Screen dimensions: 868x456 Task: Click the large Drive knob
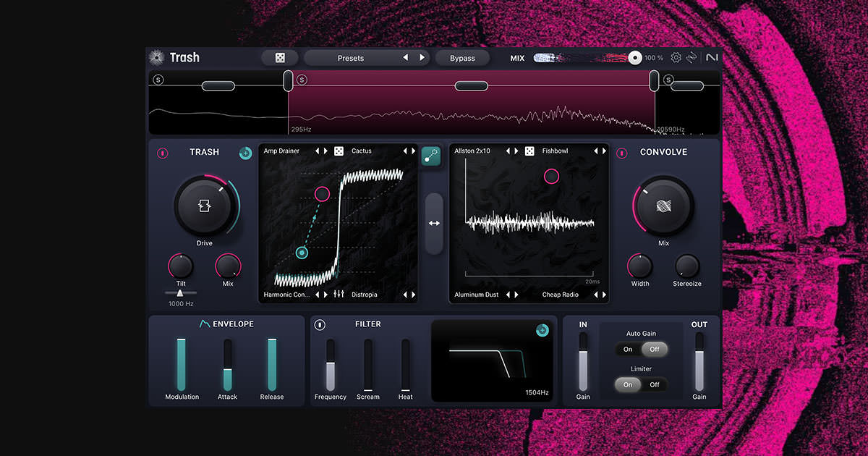click(x=205, y=206)
